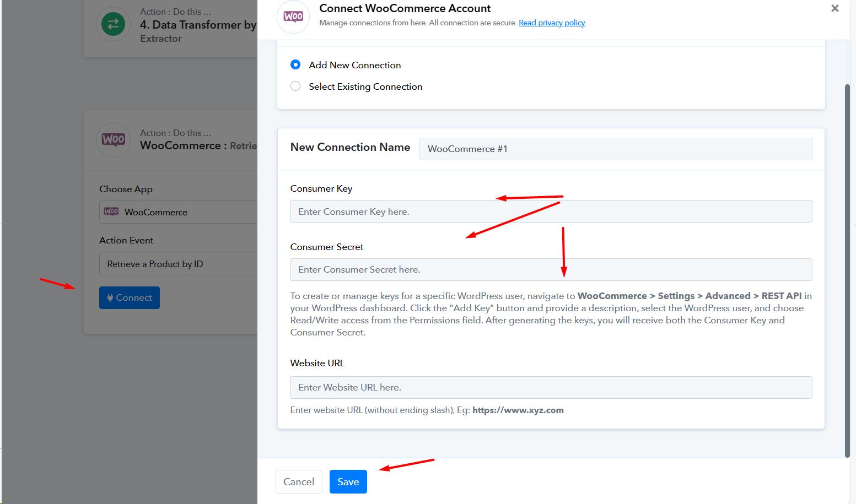Open the Read privacy policy link
The width and height of the screenshot is (856, 504).
tap(552, 23)
